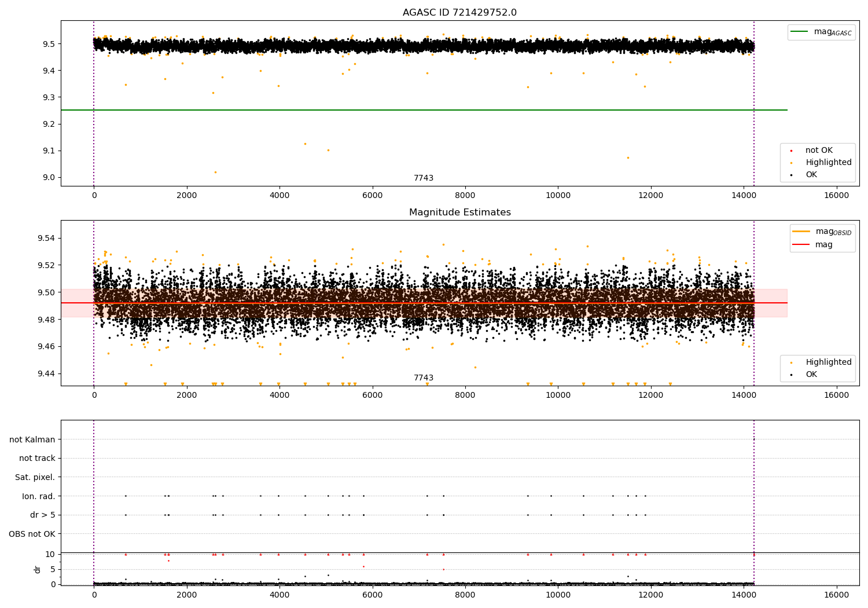The height and width of the screenshot is (608, 868).
Task: Click 'OK' legend marker in Magnitude Estimates plot
Action: (792, 375)
